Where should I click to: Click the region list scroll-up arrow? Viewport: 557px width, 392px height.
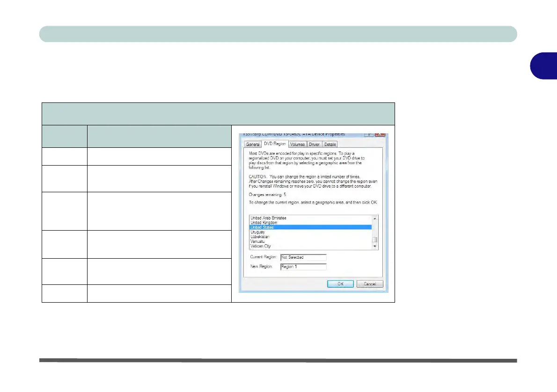[x=375, y=218]
